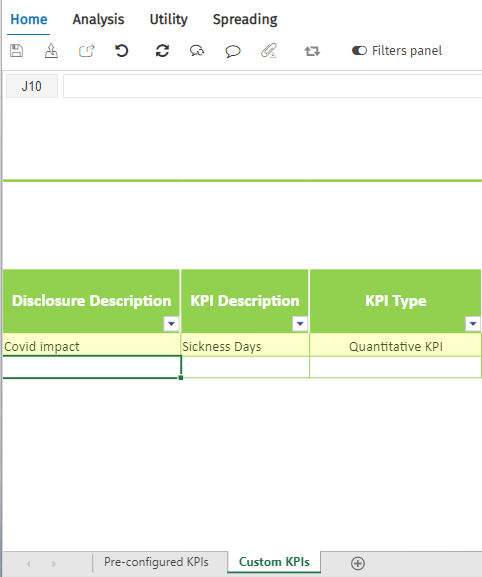Open KPI Description filter dropdown
Viewport: 482px width, 577px height.
pos(300,324)
